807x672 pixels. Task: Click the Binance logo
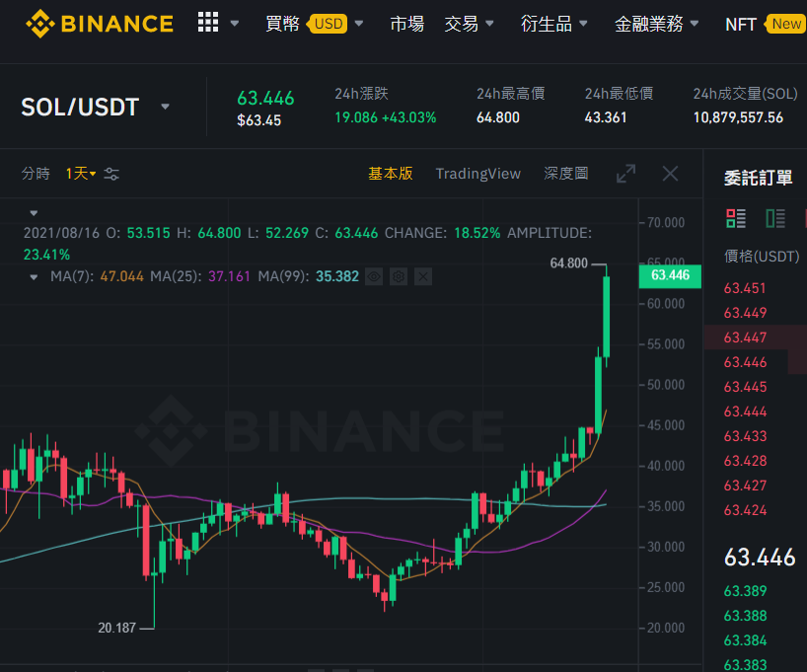[100, 24]
